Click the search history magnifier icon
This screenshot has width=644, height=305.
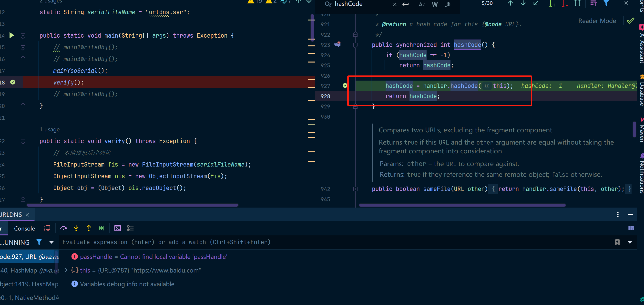point(328,4)
